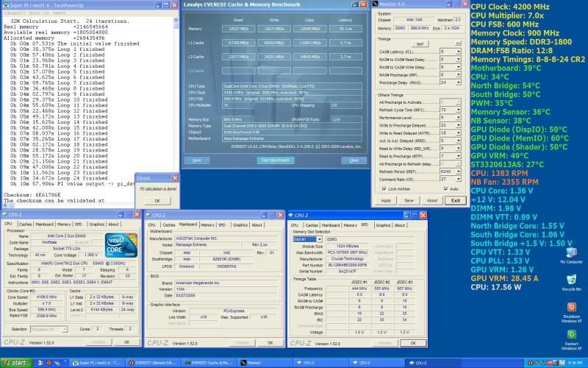Click Save in MemSet

click(409, 200)
